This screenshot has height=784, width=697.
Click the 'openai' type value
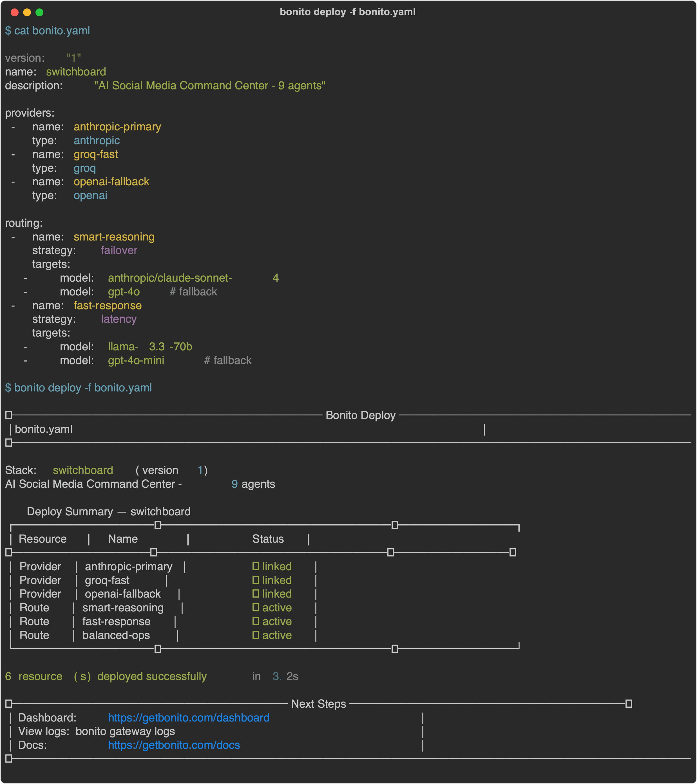click(90, 196)
